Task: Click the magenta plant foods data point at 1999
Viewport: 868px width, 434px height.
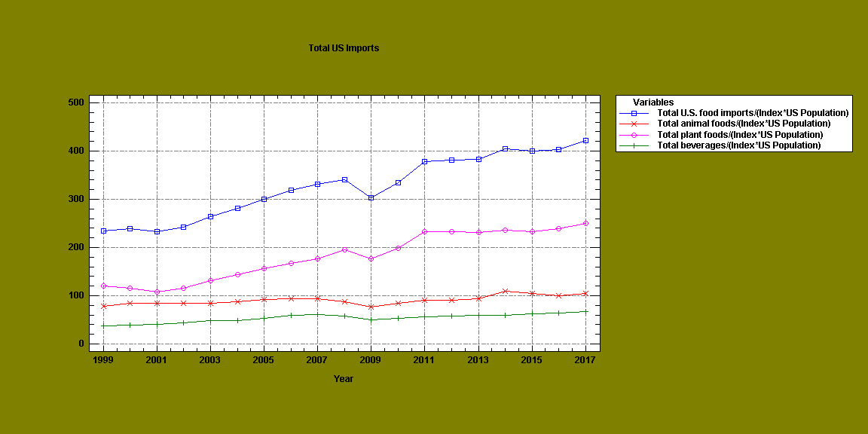Action: [x=103, y=286]
